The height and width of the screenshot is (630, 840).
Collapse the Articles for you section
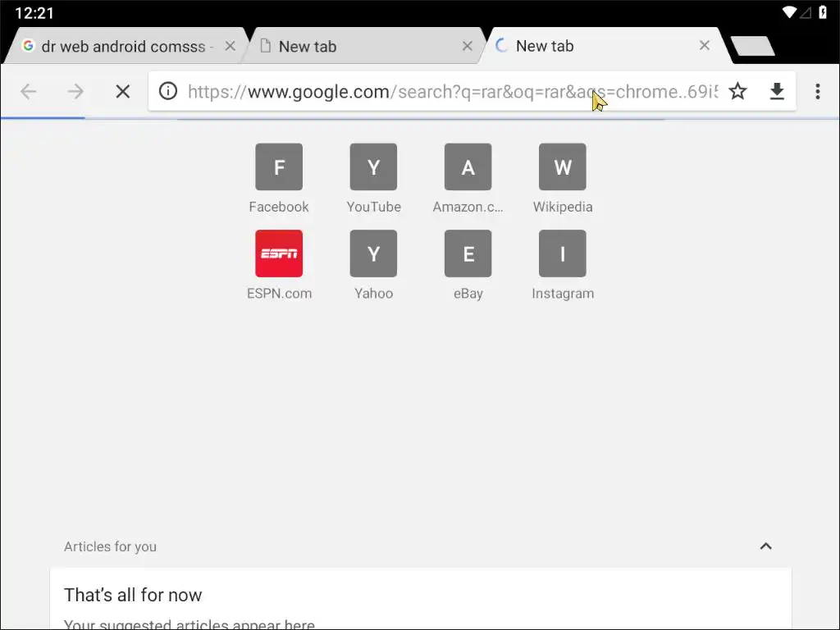pos(766,546)
